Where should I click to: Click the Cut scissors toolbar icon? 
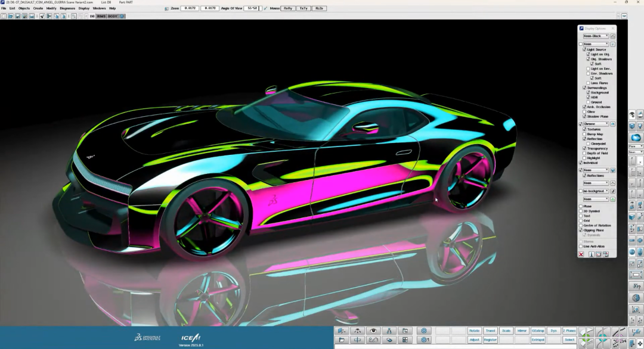click(49, 16)
